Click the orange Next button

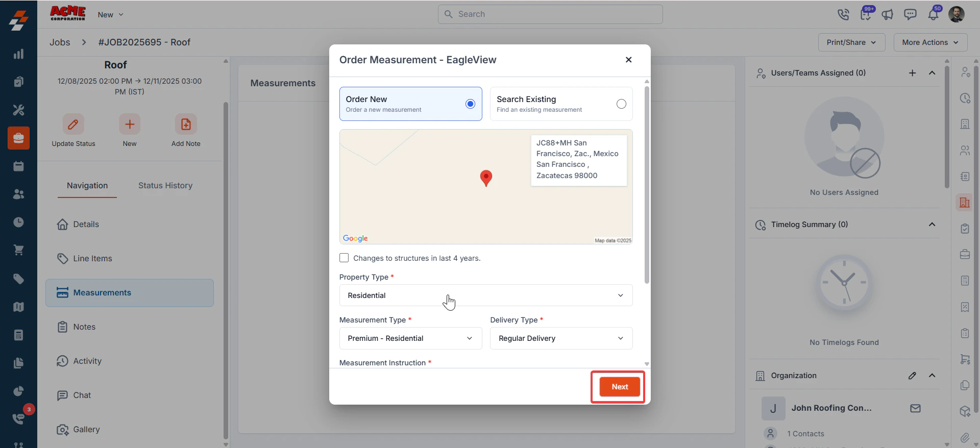(x=620, y=387)
